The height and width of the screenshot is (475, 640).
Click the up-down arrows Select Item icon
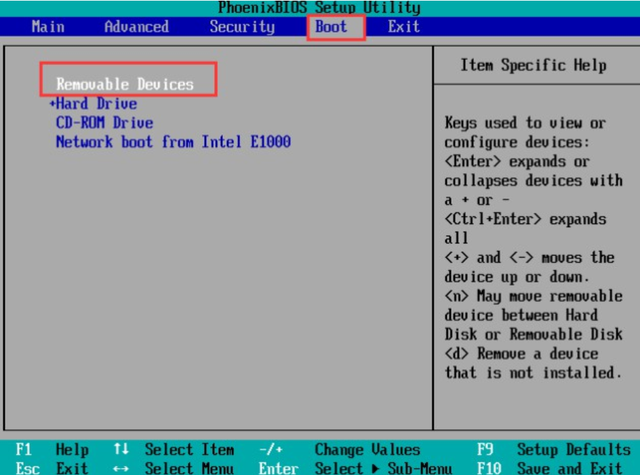tap(120, 450)
